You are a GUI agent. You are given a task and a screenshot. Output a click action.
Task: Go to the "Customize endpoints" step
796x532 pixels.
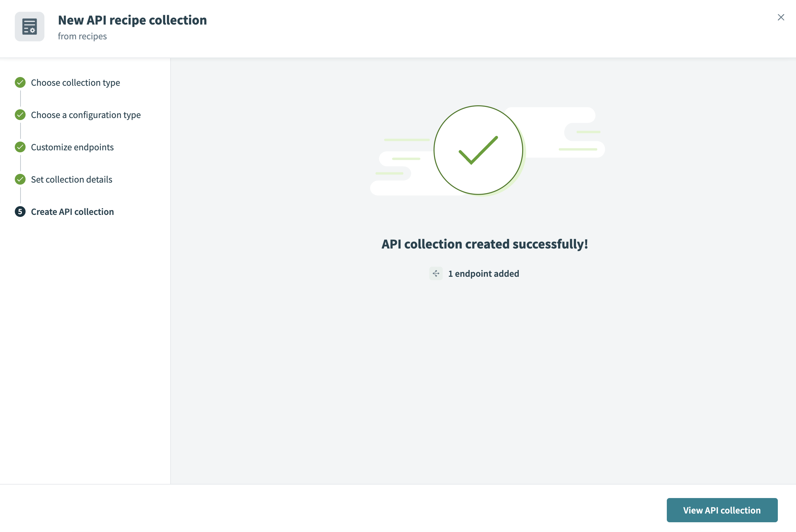point(72,147)
